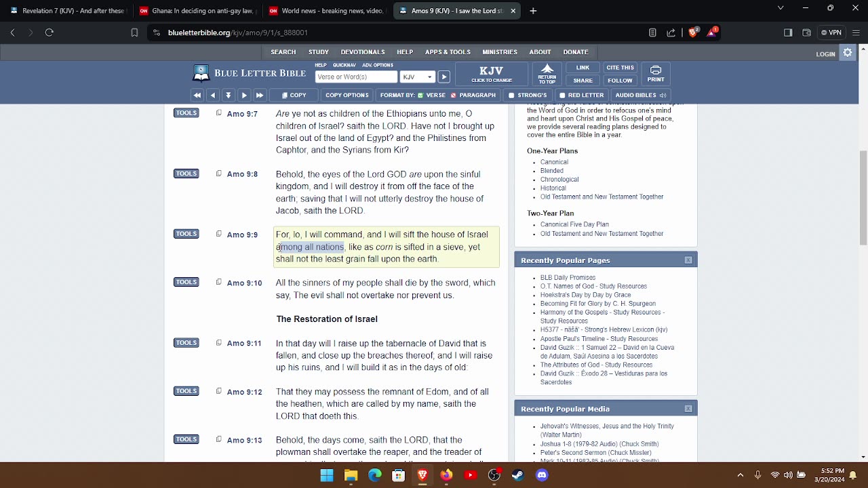Open Brave Shields lion icon

tap(693, 32)
